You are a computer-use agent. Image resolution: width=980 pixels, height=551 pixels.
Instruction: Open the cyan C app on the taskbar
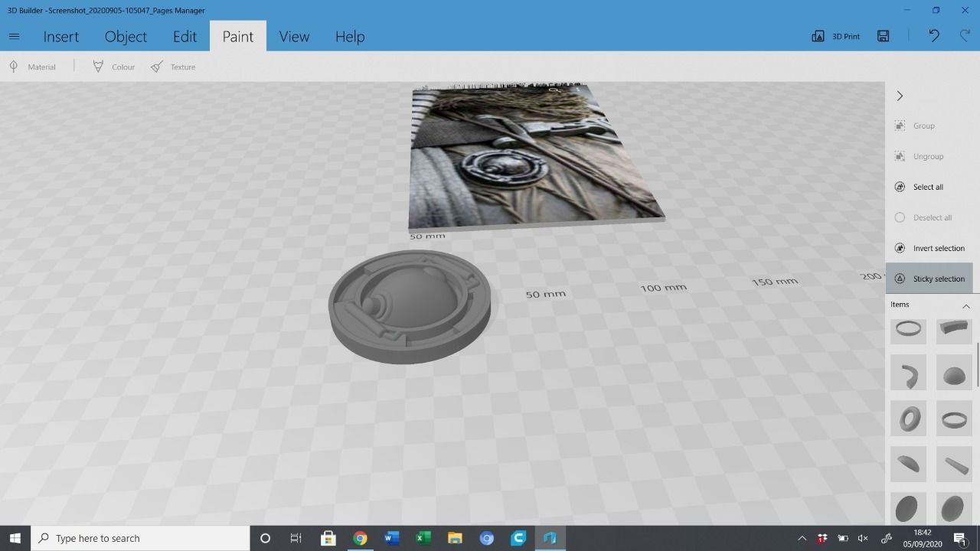coord(518,538)
